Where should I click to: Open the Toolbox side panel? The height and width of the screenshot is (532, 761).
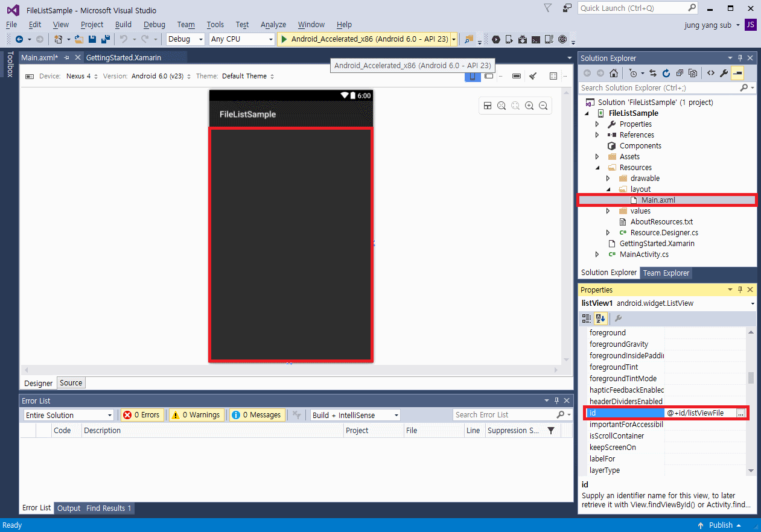(10, 65)
